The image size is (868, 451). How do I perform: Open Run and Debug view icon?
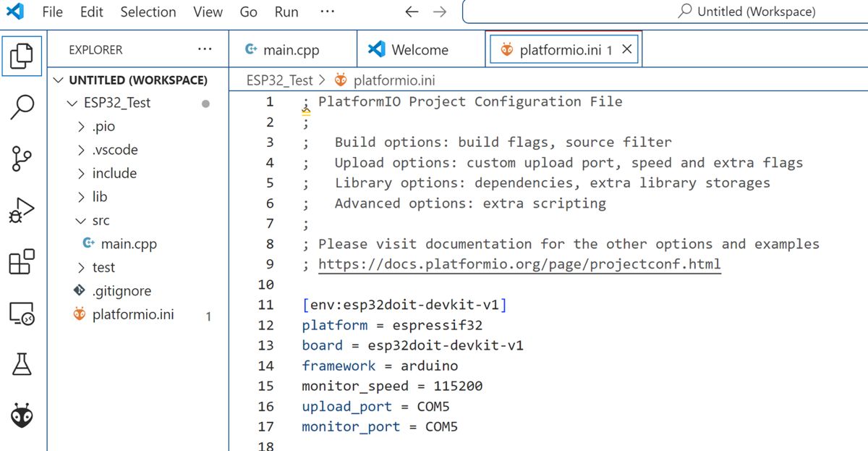(22, 210)
